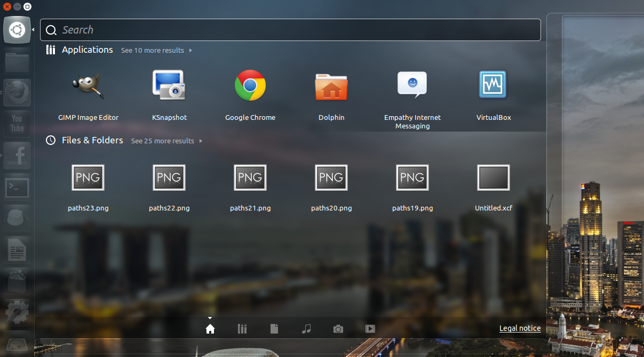Expand See 10 more results for Applications
644x357 pixels.
(x=156, y=50)
